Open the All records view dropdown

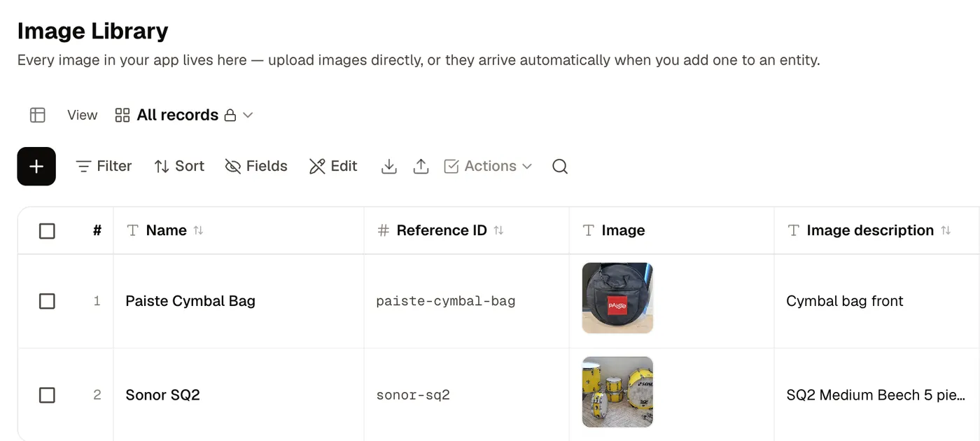pos(184,115)
